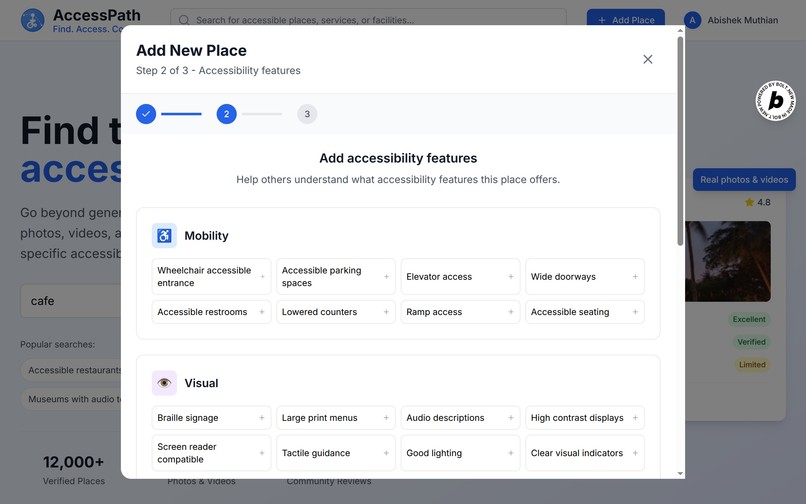
Task: Click plus icon on Wheelchair accessible entrance
Action: pyautogui.click(x=262, y=277)
